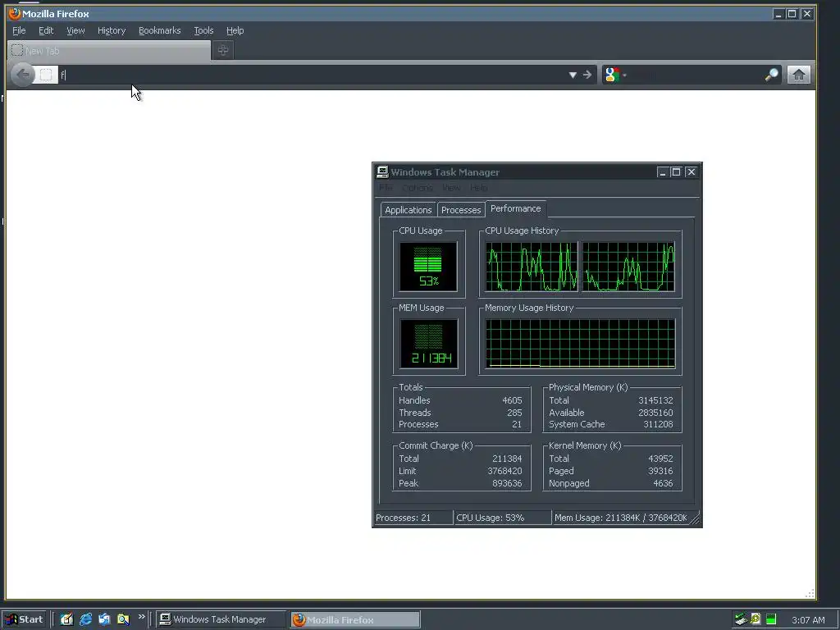Open the Firefox Edit menu

[46, 30]
